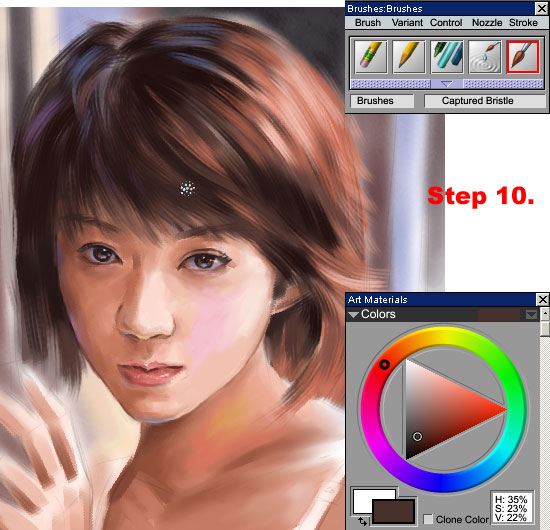Open the Brushes category dropdown
Image resolution: width=550 pixels, height=530 pixels.
point(382,101)
